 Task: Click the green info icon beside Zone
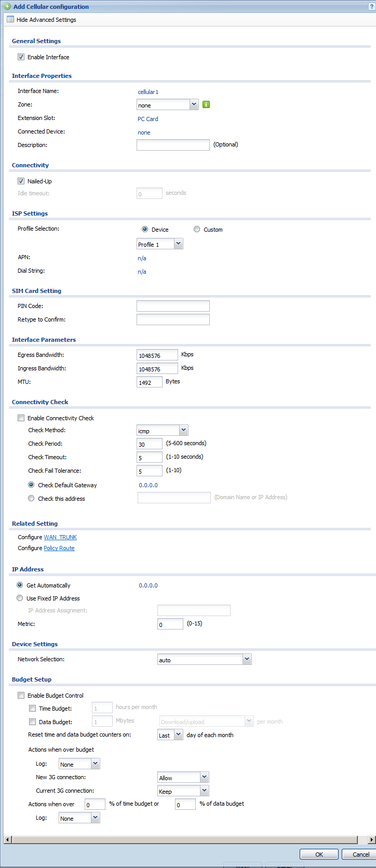(206, 104)
